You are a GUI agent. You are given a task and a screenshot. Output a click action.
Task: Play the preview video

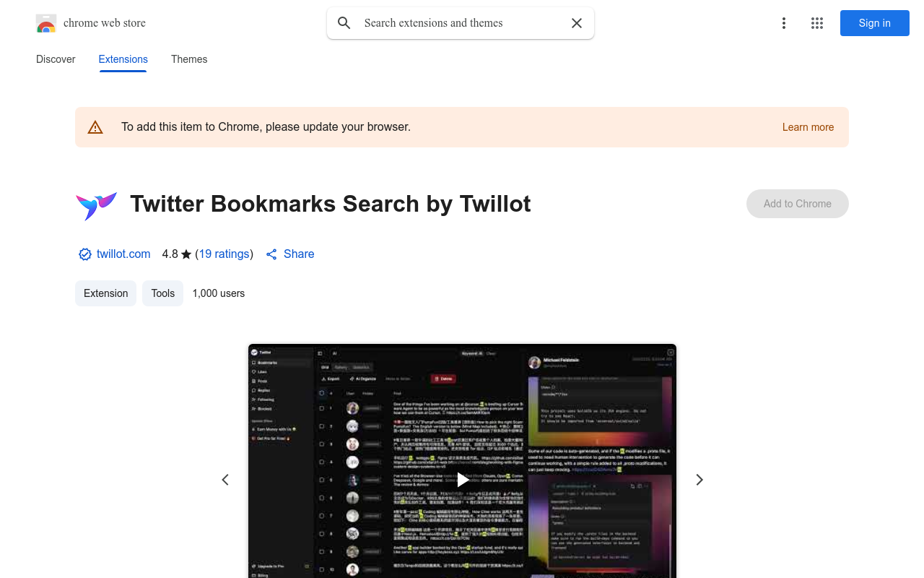click(x=462, y=480)
